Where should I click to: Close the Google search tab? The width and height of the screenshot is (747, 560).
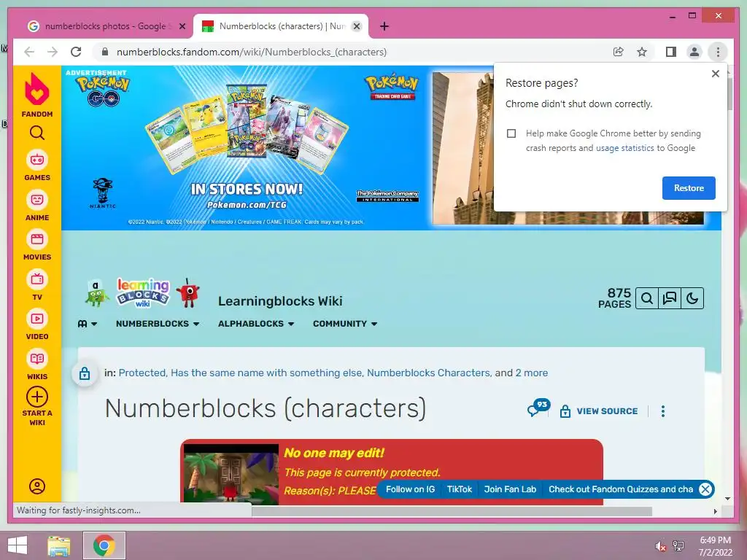[182, 26]
